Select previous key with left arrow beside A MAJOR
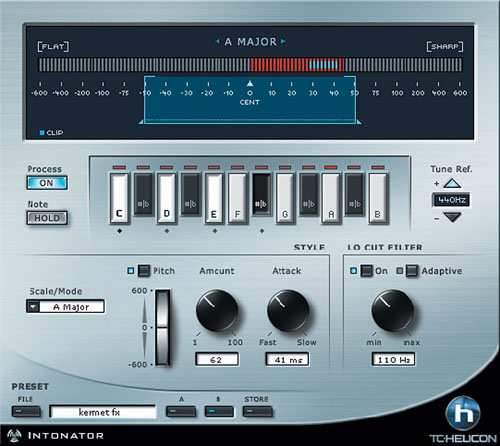 [217, 41]
